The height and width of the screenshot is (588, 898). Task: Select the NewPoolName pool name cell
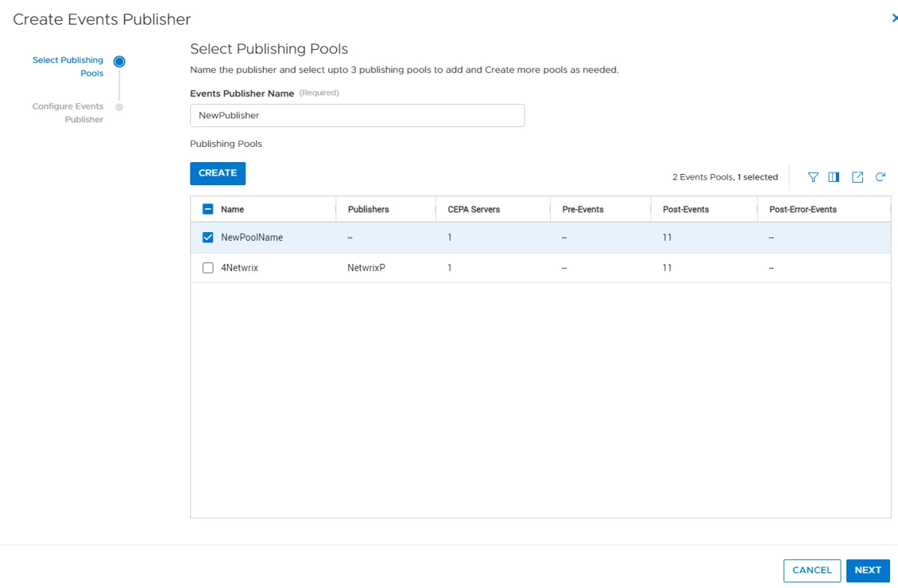click(x=252, y=238)
